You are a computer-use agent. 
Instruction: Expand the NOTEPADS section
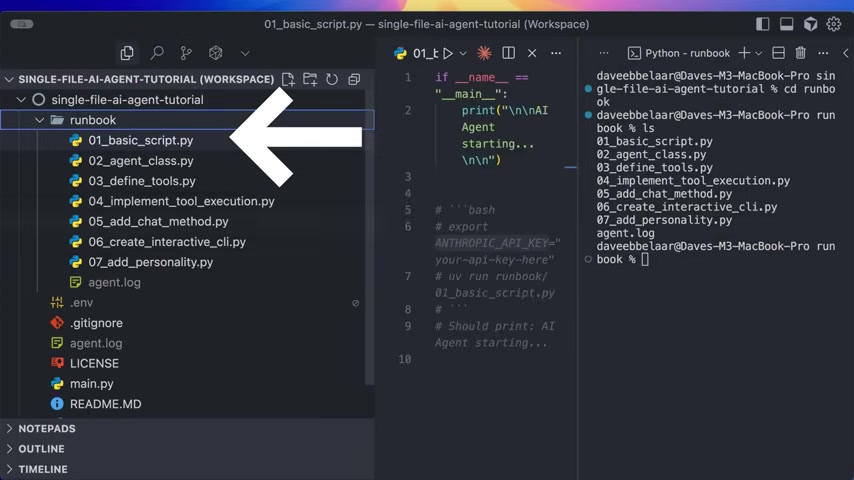click(47, 429)
